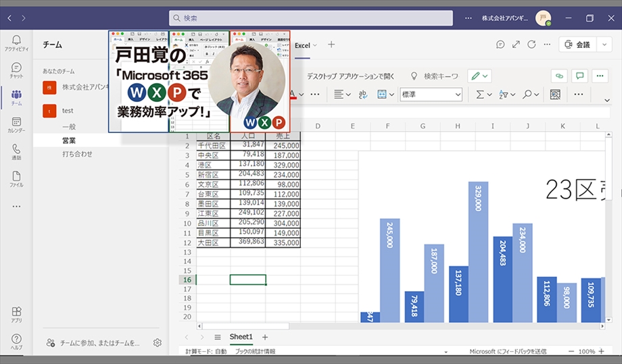622x364 pixels.
Task: Open the 一般 channel
Action: [69, 127]
